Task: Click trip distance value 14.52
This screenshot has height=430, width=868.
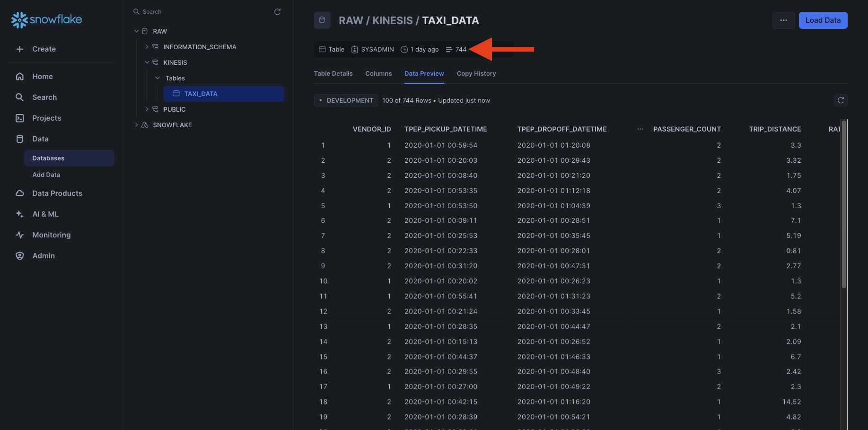Action: click(791, 402)
